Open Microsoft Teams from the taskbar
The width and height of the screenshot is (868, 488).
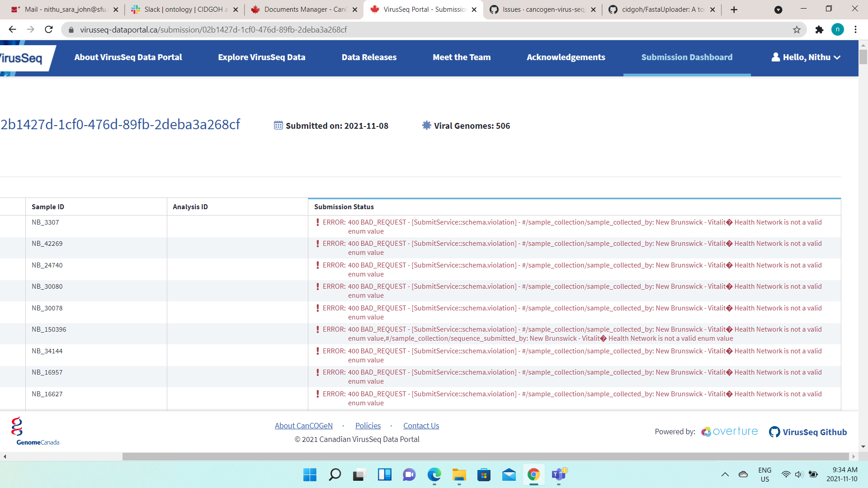pyautogui.click(x=559, y=475)
